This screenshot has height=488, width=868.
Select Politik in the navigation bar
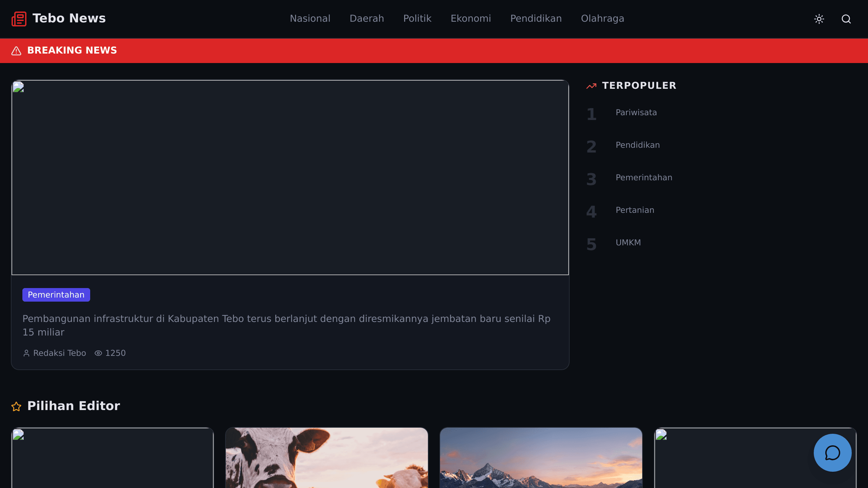point(417,19)
